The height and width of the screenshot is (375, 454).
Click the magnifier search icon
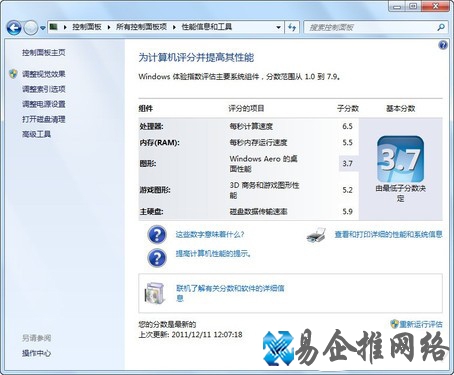(x=441, y=27)
